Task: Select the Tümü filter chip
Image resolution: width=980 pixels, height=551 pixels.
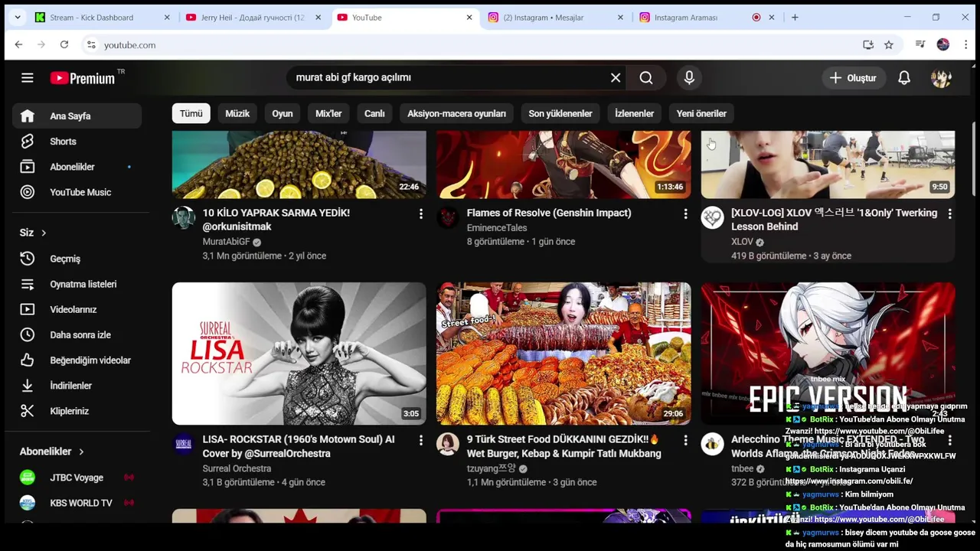Action: point(191,113)
